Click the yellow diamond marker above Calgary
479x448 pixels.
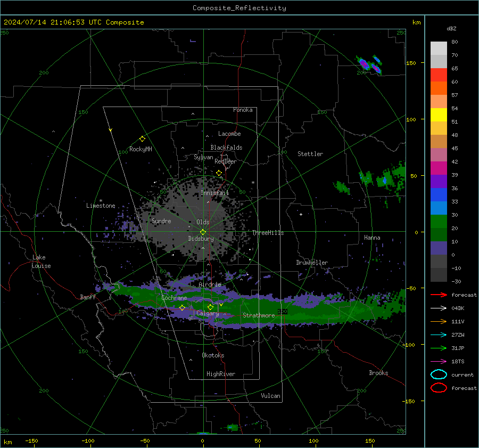(x=210, y=307)
